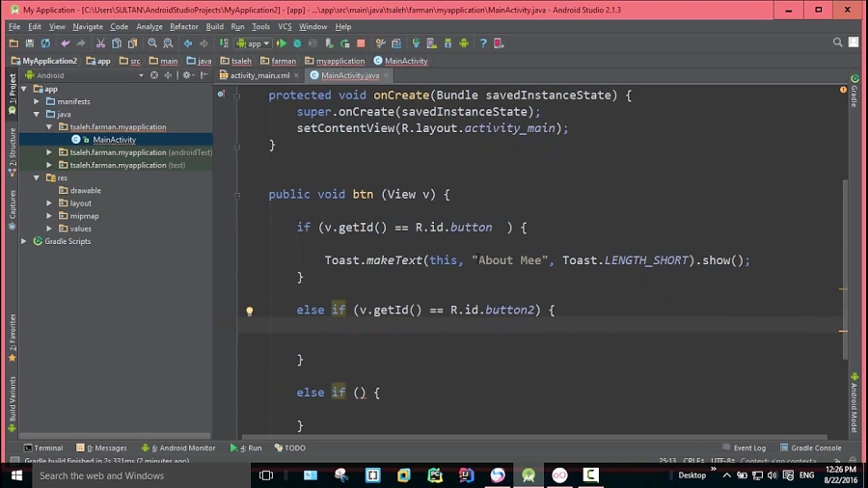The height and width of the screenshot is (488, 868).
Task: Click the search magnifier at top right
Action: [x=837, y=42]
